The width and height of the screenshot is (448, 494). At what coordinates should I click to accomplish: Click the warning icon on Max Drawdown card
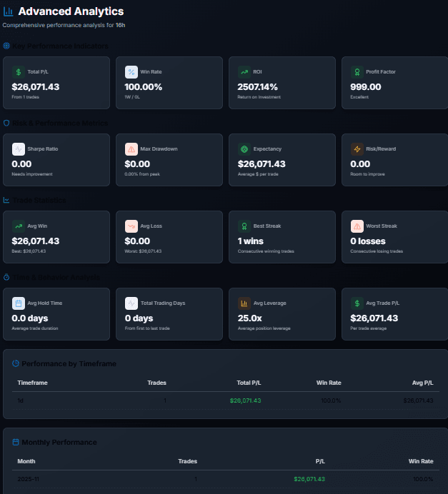tap(131, 149)
